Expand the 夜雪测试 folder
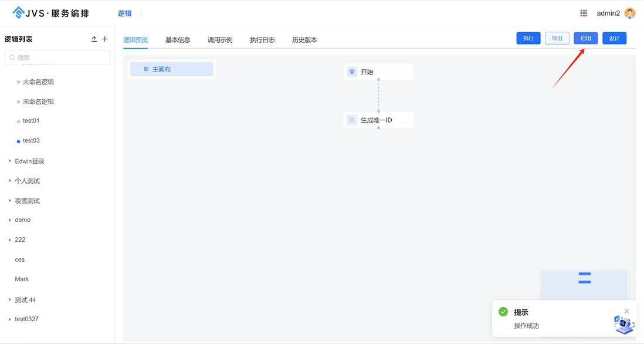Image resolution: width=644 pixels, height=344 pixels. coord(10,201)
